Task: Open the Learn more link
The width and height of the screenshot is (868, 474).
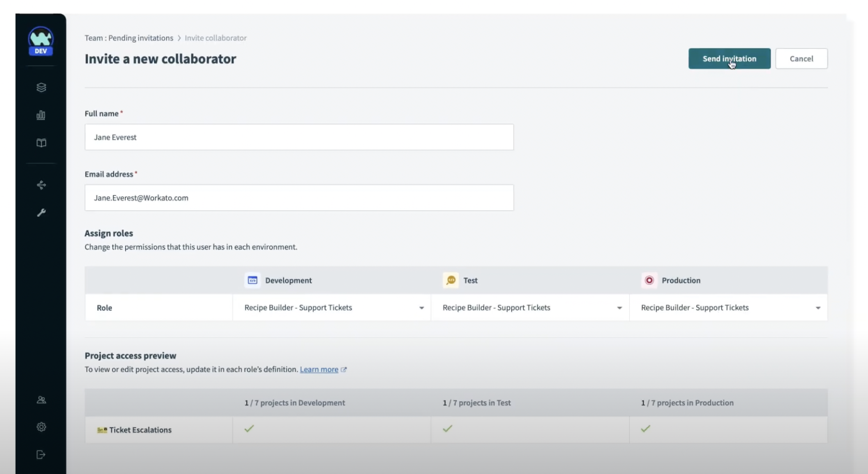Action: coord(319,370)
